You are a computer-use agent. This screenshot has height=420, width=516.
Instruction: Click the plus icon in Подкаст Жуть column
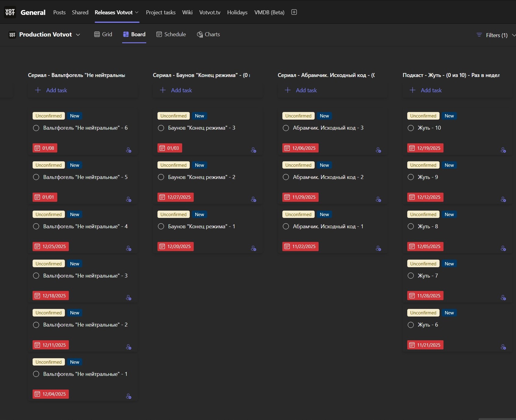412,90
